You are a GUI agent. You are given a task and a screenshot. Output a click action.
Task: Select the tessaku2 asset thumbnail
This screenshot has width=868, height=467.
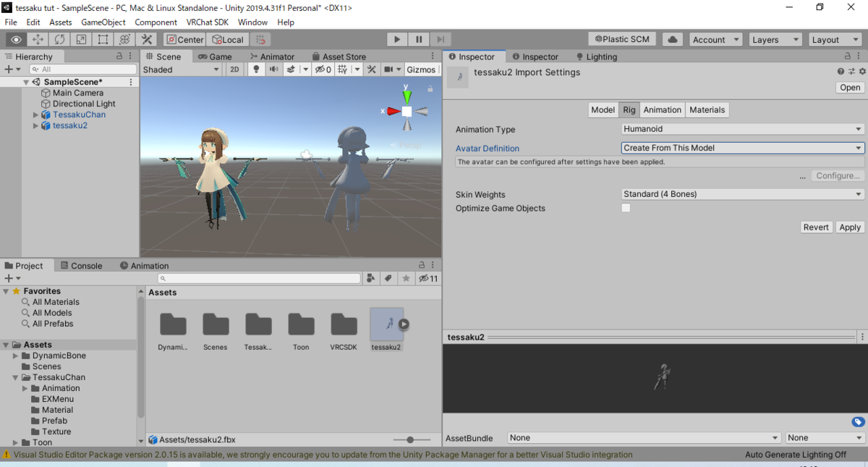click(x=386, y=324)
